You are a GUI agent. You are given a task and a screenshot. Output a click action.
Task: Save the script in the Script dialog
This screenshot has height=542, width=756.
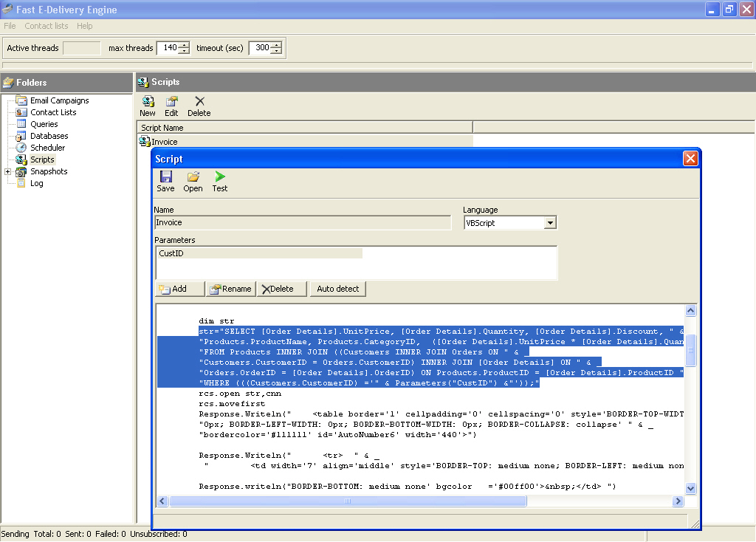tap(165, 182)
